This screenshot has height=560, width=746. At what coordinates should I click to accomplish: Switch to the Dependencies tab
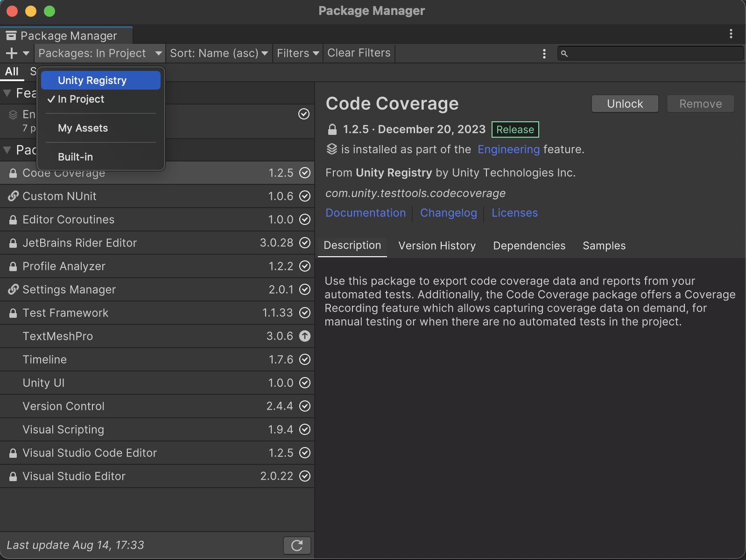pyautogui.click(x=529, y=246)
